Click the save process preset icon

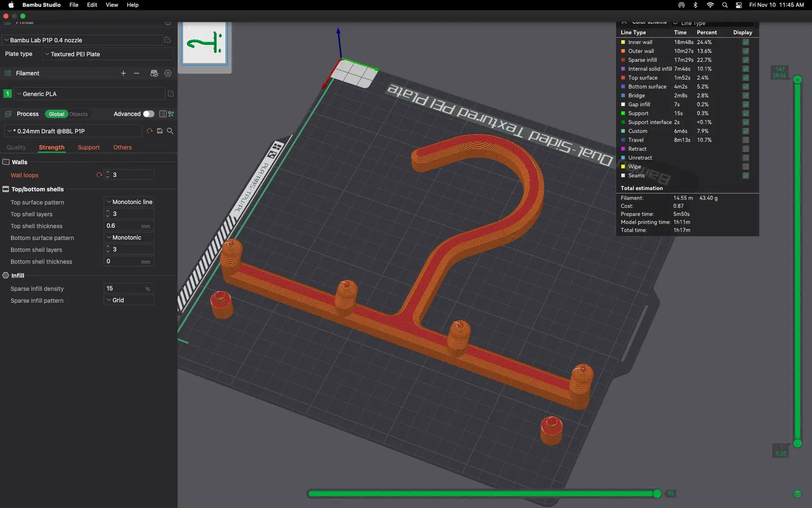160,131
